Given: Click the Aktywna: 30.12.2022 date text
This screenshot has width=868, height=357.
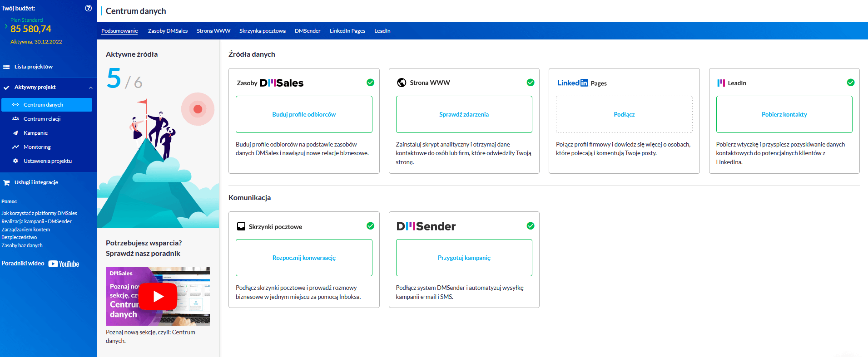Looking at the screenshot, I should 36,42.
